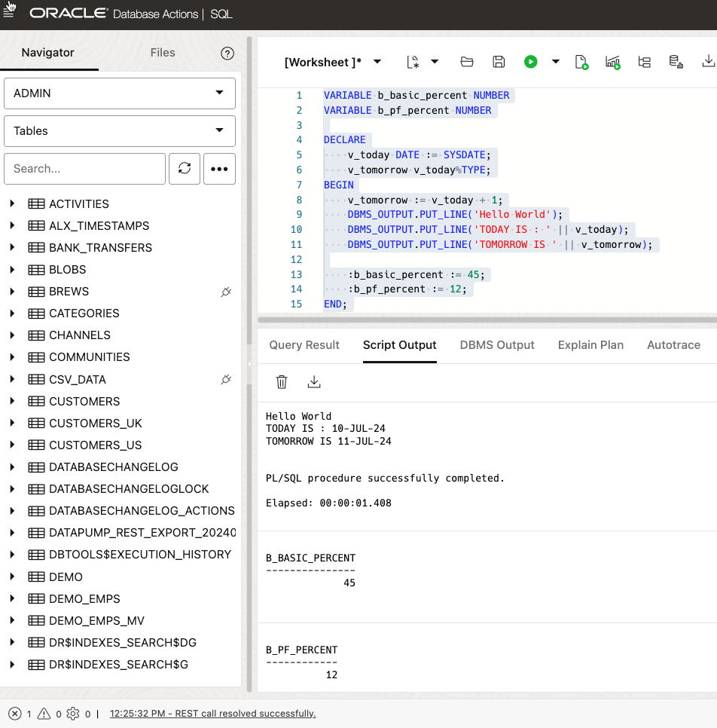This screenshot has width=717, height=728.
Task: Click the END; statement on line 15
Action: tap(335, 304)
